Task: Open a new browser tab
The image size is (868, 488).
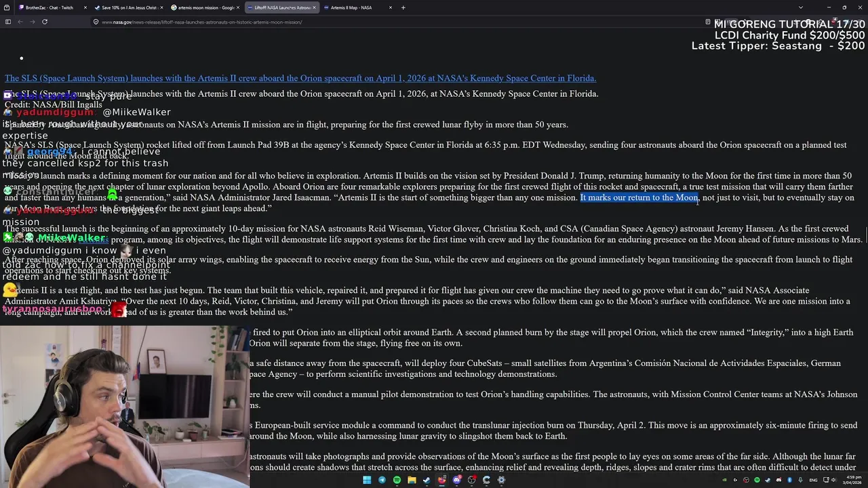Action: tap(403, 7)
